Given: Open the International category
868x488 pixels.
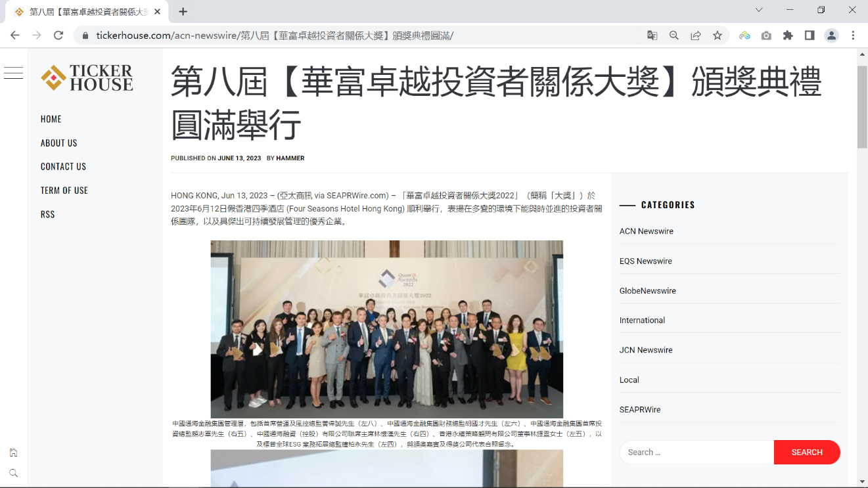Looking at the screenshot, I should pyautogui.click(x=643, y=320).
